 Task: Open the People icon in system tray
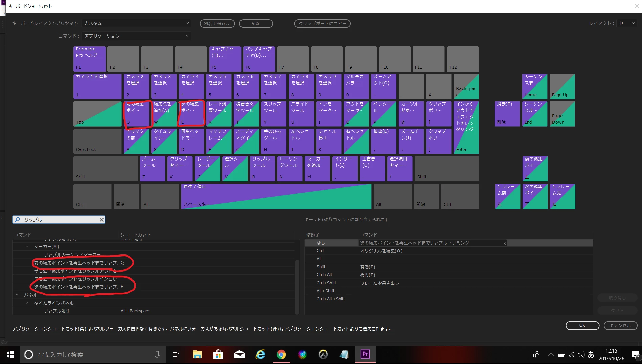click(536, 355)
